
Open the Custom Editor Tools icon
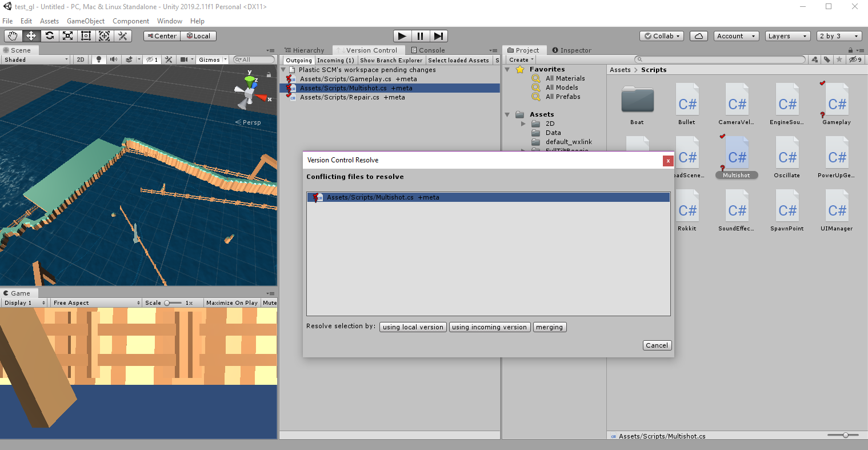click(x=122, y=35)
